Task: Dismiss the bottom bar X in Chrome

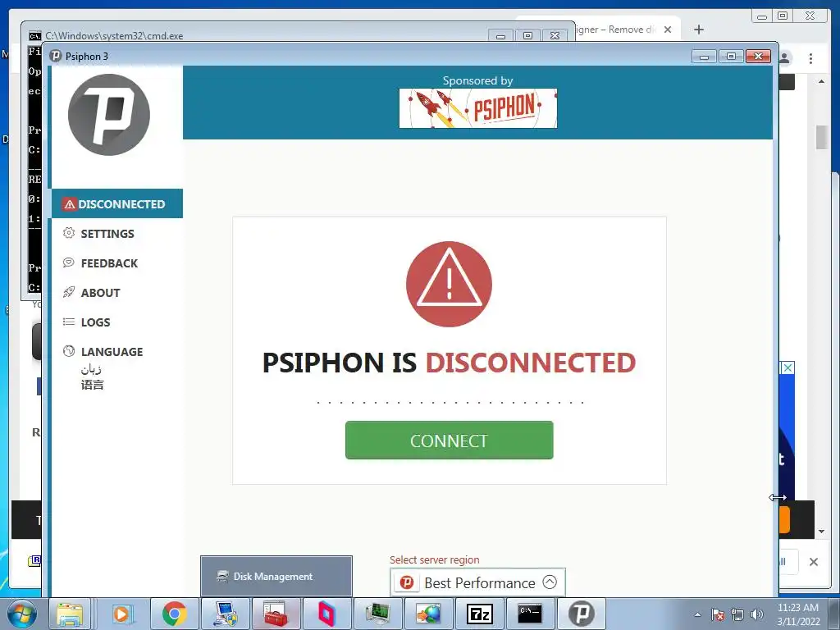Action: pyautogui.click(x=814, y=562)
